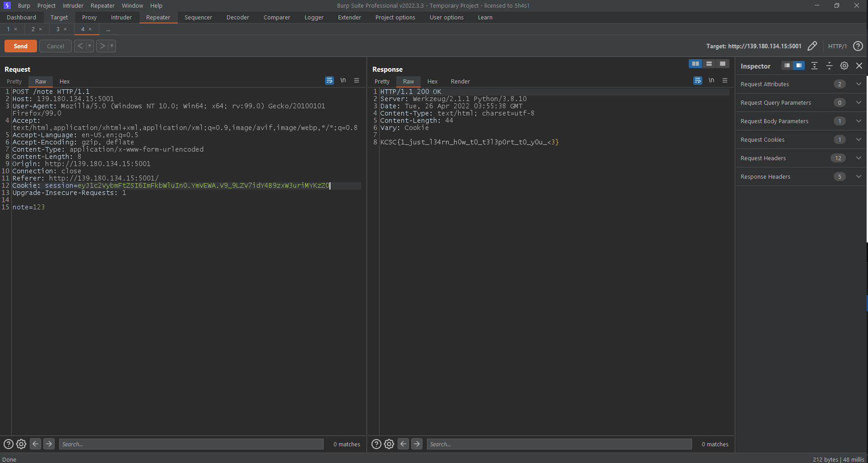
Task: Send the request
Action: (21, 46)
